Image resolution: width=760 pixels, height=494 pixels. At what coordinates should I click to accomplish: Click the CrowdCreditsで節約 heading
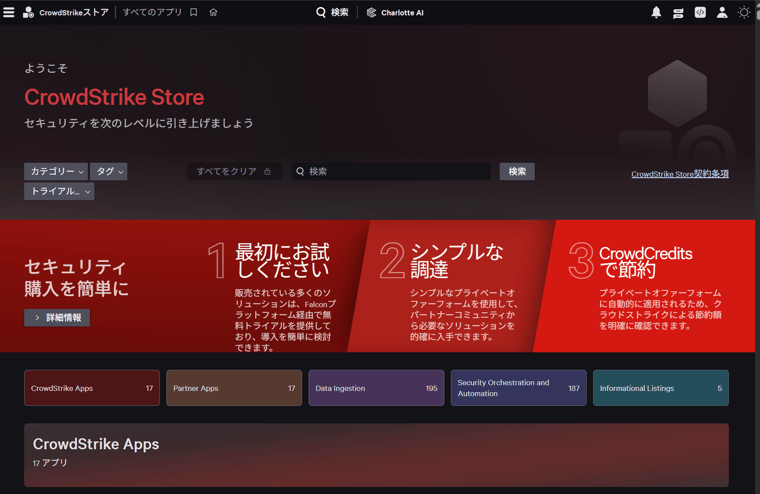646,261
